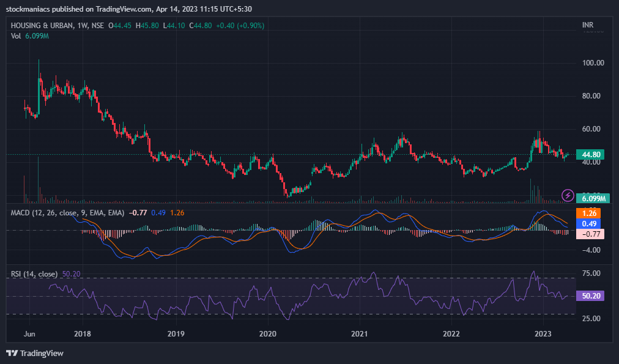This screenshot has height=364, width=619.
Task: Click the 80.00 price axis label
Action: tap(591, 96)
